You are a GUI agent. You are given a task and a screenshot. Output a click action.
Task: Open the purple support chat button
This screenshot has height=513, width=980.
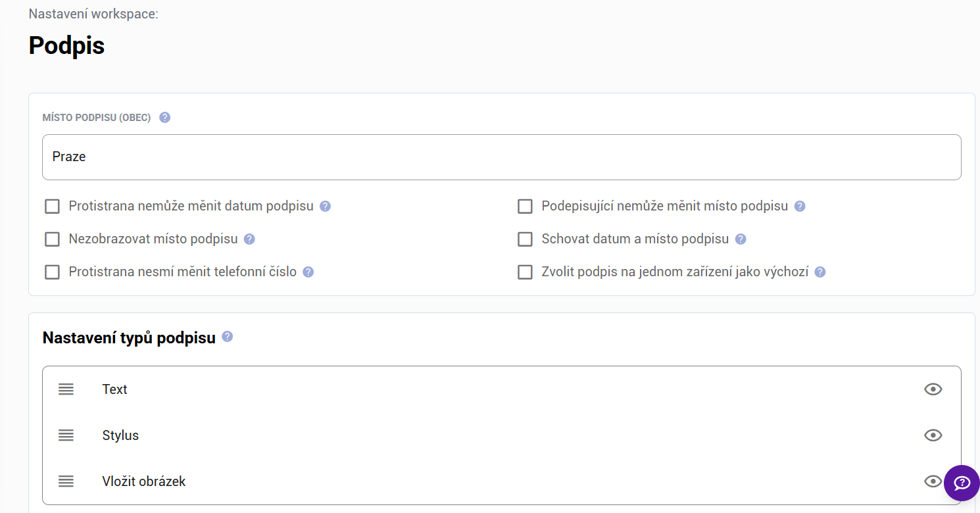962,483
